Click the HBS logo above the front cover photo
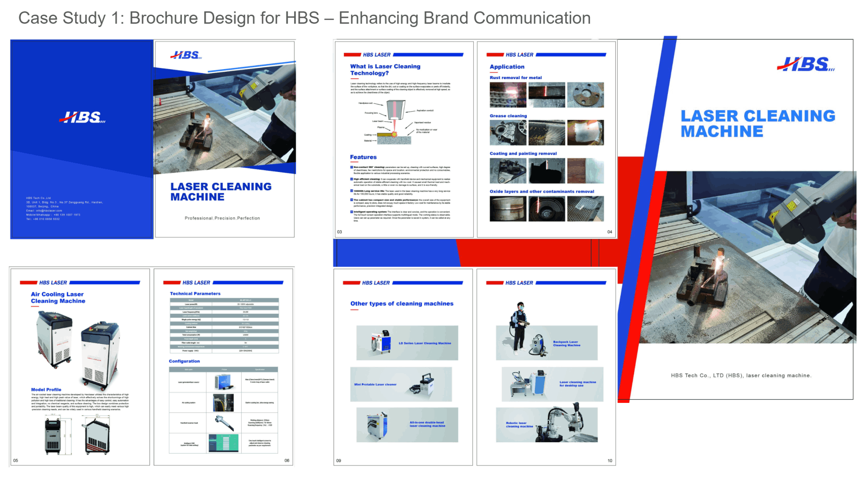 tap(186, 55)
